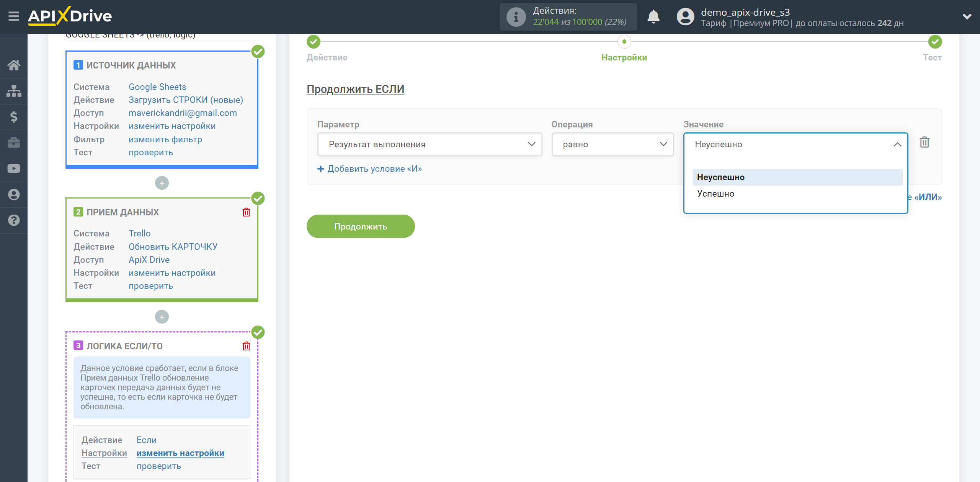Open video tutorials icon in sidebar
This screenshot has width=980, height=482.
tap(14, 169)
